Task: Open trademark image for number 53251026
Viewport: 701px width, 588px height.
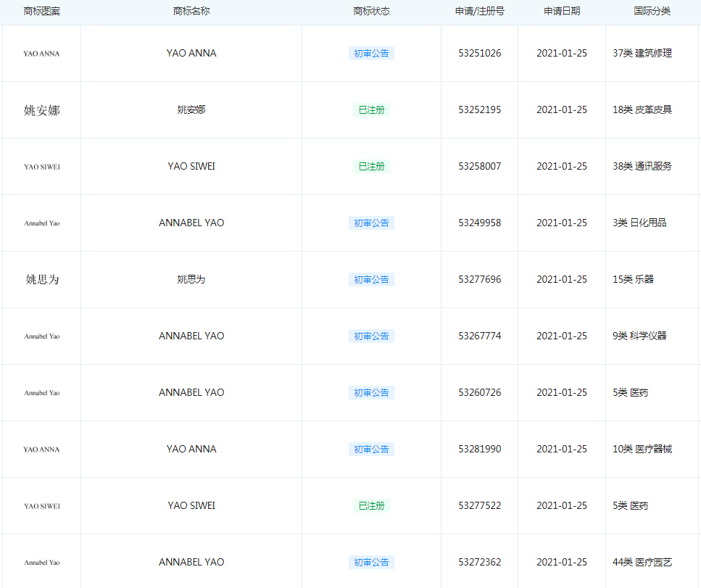Action: click(x=41, y=54)
